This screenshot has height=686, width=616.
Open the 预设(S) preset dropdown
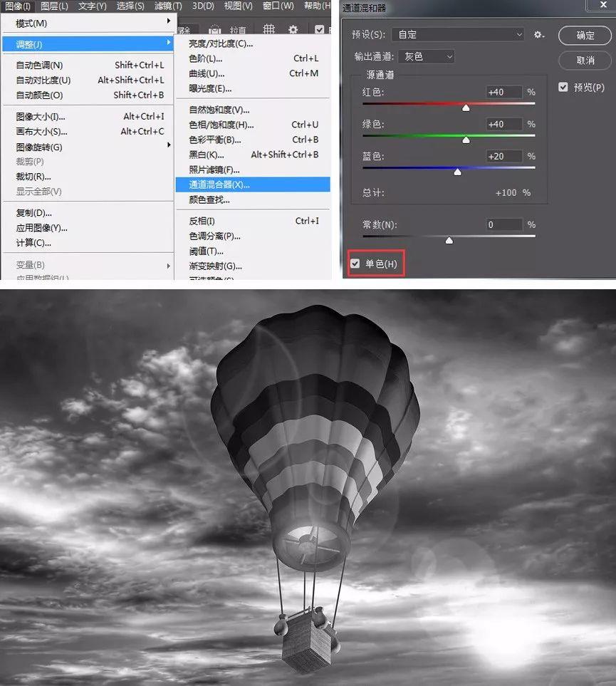(458, 35)
